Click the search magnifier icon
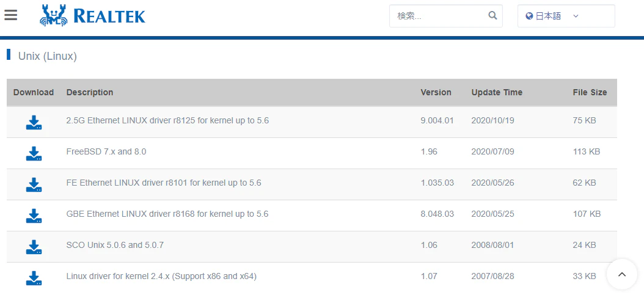The height and width of the screenshot is (298, 644). click(492, 16)
